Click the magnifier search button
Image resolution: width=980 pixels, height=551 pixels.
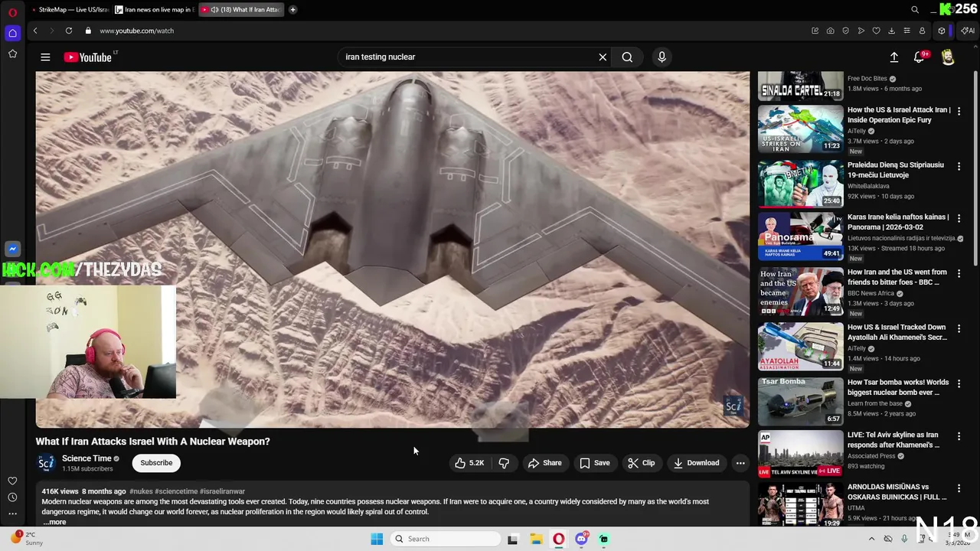tap(627, 57)
